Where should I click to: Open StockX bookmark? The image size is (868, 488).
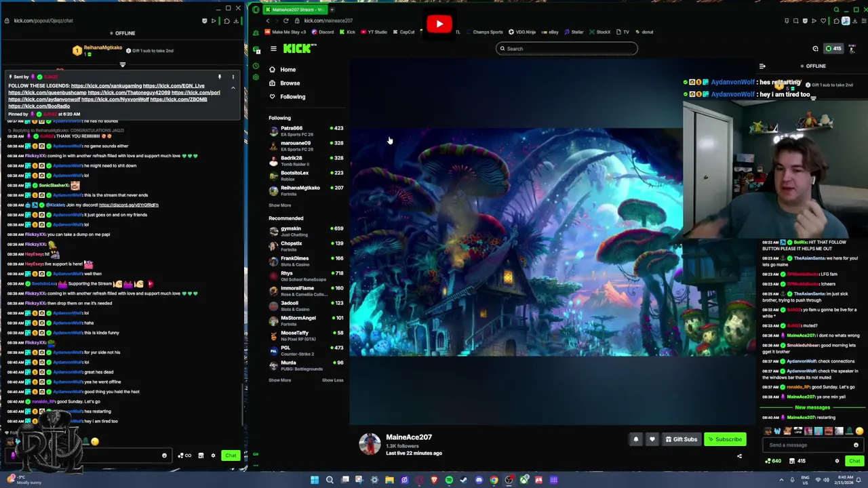[x=600, y=32]
